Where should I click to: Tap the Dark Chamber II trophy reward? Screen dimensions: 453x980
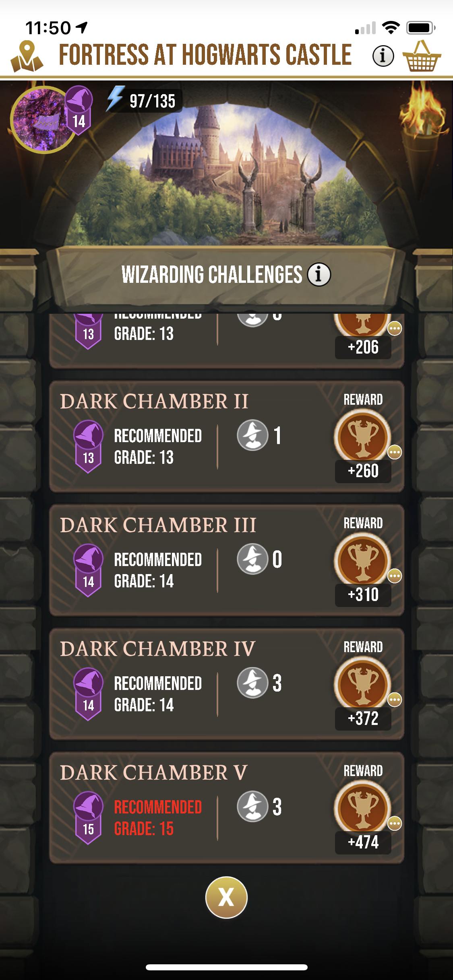363,437
